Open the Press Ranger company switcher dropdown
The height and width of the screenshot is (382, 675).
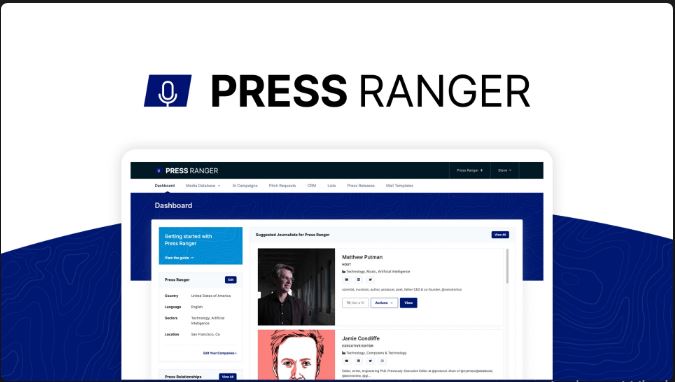tap(470, 171)
